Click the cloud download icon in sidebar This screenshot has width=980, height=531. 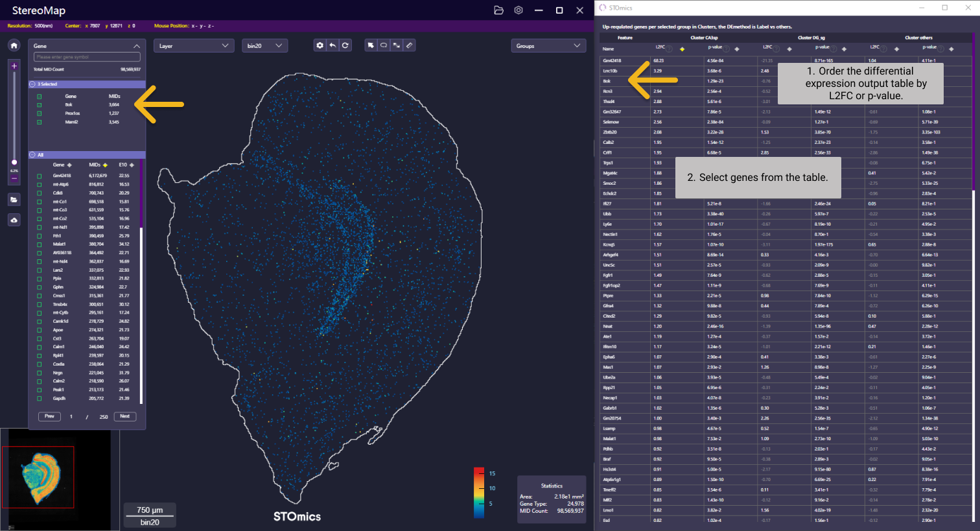tap(14, 220)
